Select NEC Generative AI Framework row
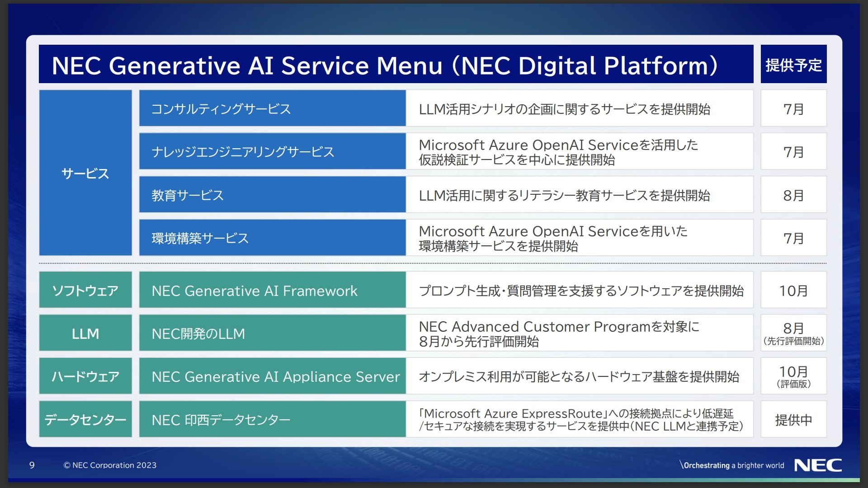This screenshot has width=868, height=488. point(434,289)
